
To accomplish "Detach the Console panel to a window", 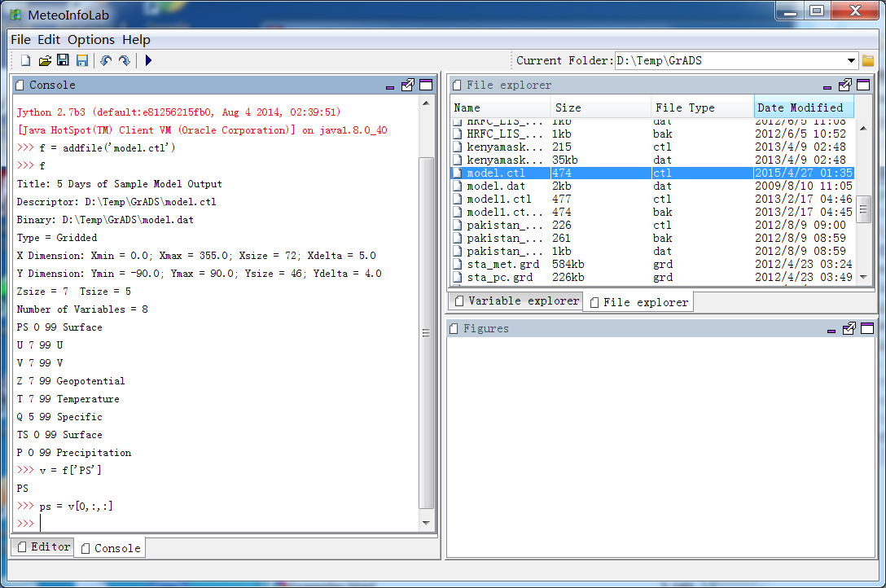I will pyautogui.click(x=407, y=86).
